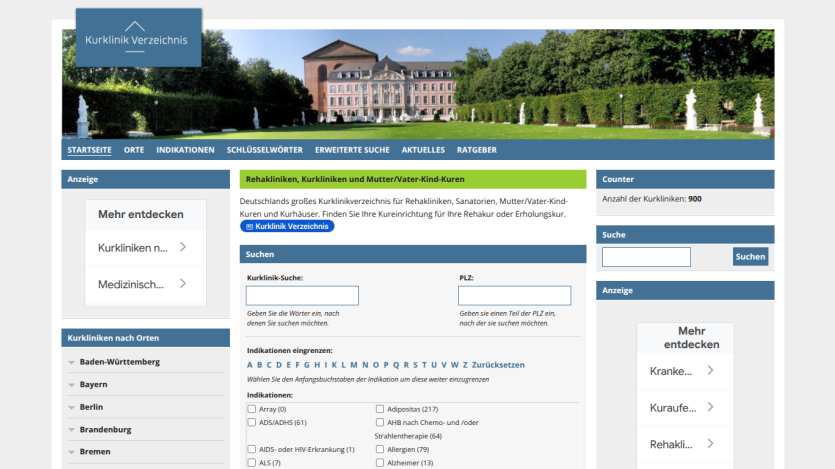Open the ERWEITERTE SUCHE menu item
This screenshot has width=835, height=469.
tap(352, 150)
